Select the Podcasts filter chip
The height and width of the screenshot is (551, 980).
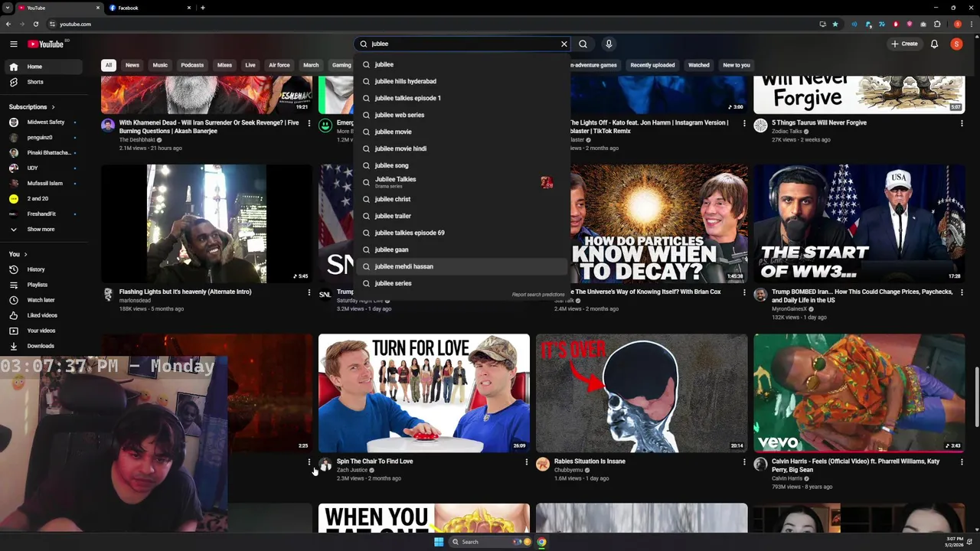192,65
